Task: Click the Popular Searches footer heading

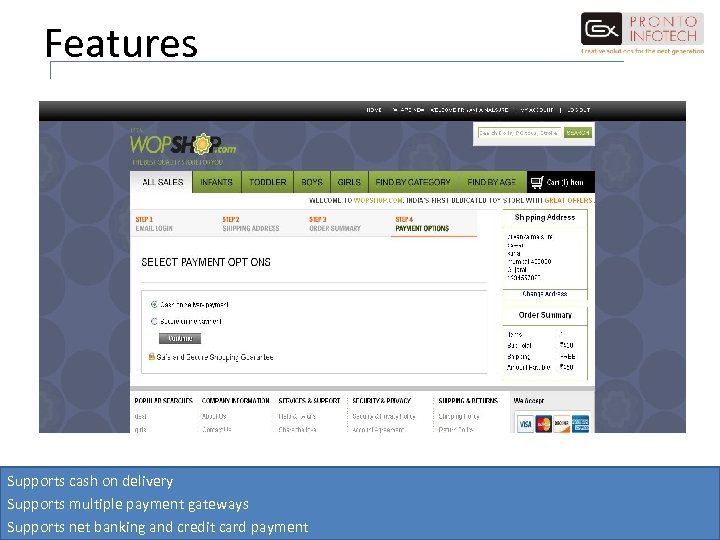Action: click(163, 401)
